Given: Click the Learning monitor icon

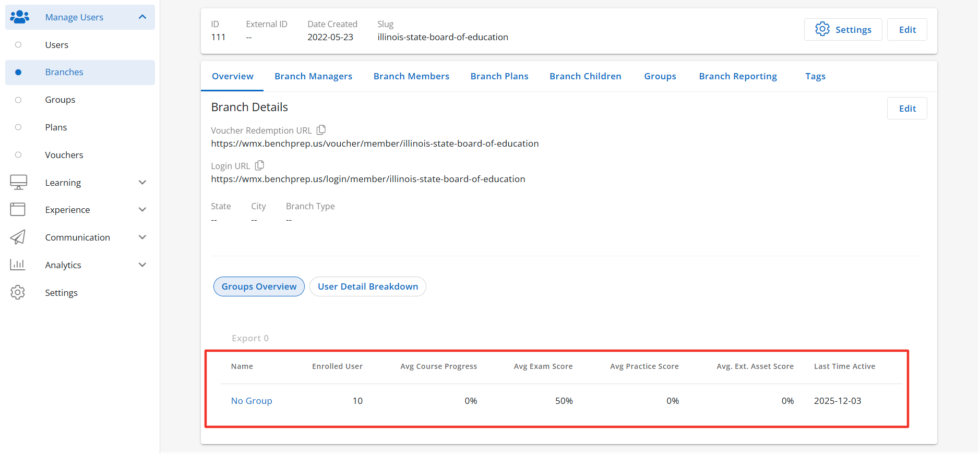Looking at the screenshot, I should pos(18,182).
